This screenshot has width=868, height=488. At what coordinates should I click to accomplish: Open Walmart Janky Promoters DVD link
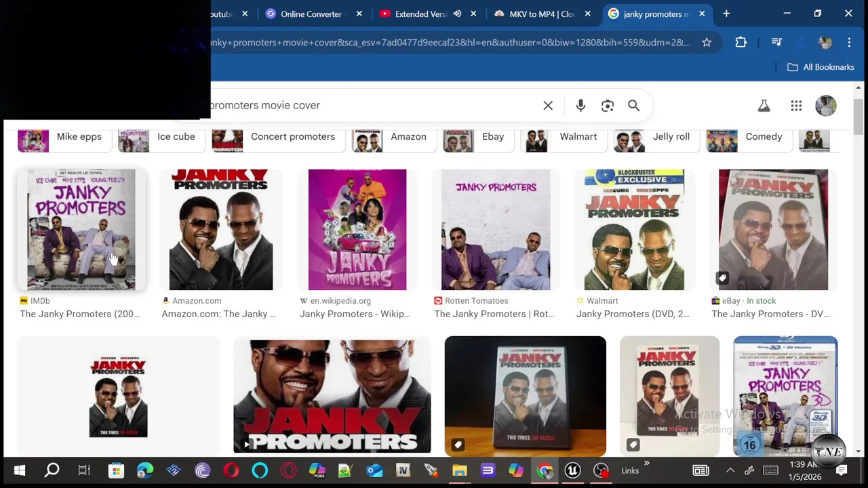633,314
